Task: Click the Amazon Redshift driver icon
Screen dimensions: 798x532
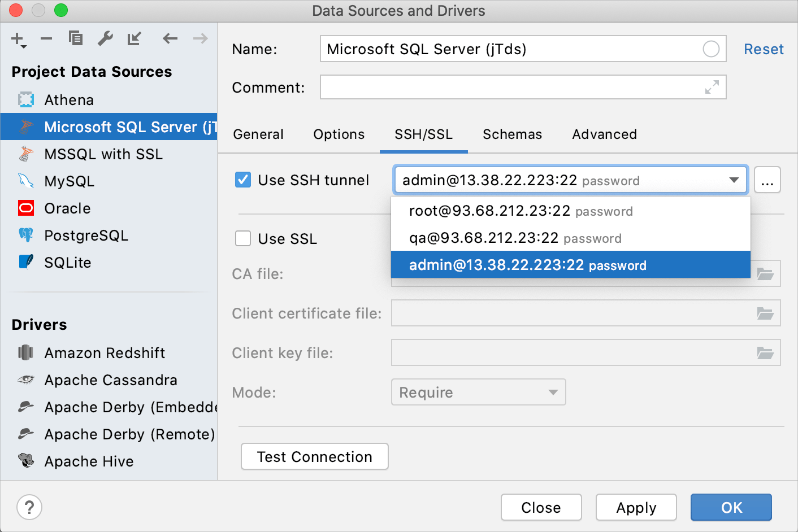Action: tap(26, 353)
